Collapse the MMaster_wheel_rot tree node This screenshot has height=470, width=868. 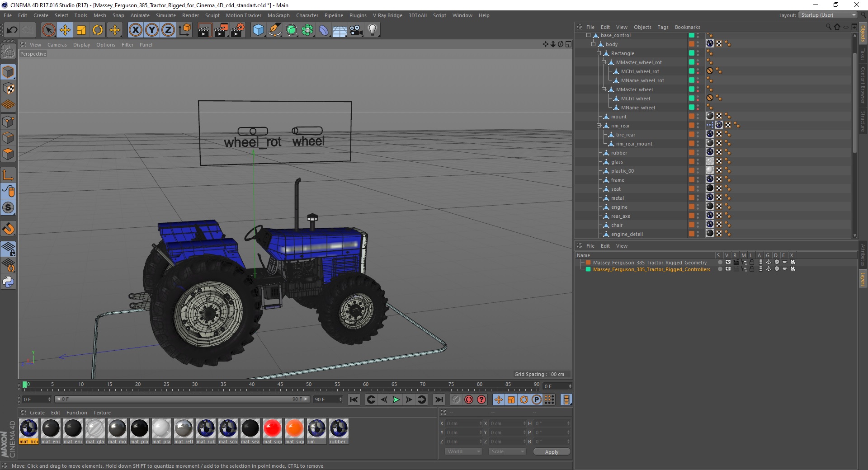pos(604,62)
